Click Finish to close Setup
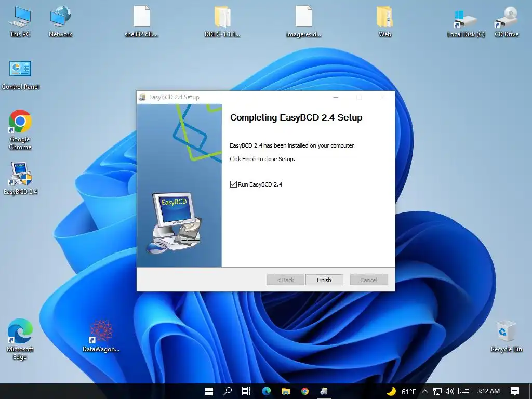 click(x=324, y=280)
